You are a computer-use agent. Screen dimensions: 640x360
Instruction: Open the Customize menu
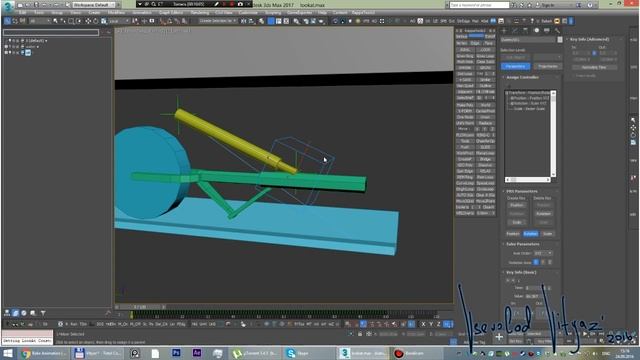248,13
